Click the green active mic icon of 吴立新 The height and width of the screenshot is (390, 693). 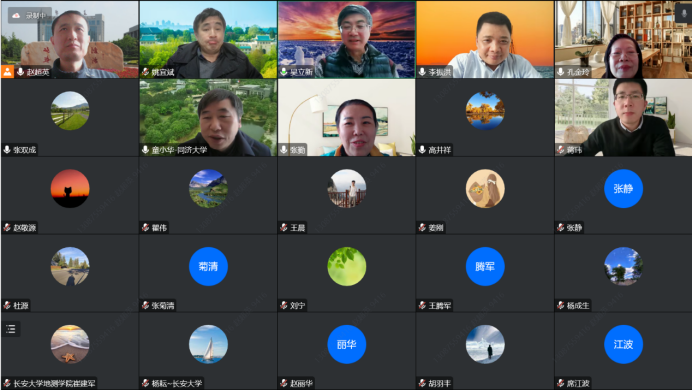[284, 72]
